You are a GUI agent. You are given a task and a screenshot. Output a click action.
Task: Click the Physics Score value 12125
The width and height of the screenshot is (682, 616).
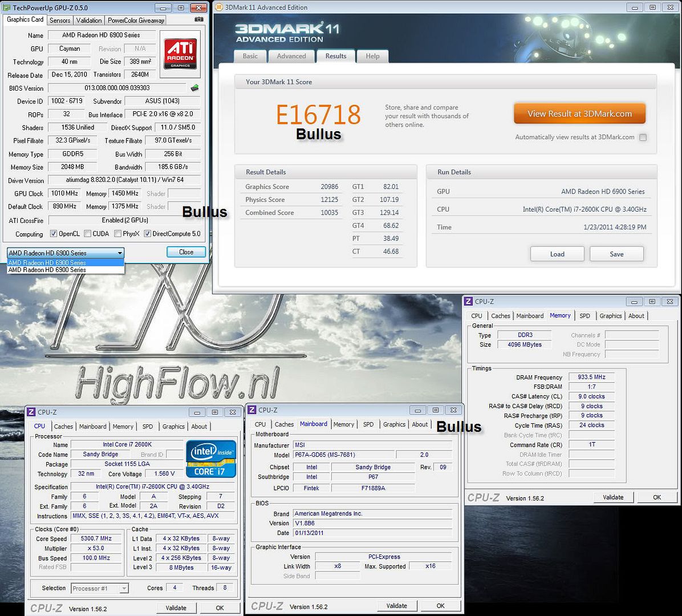pyautogui.click(x=329, y=200)
